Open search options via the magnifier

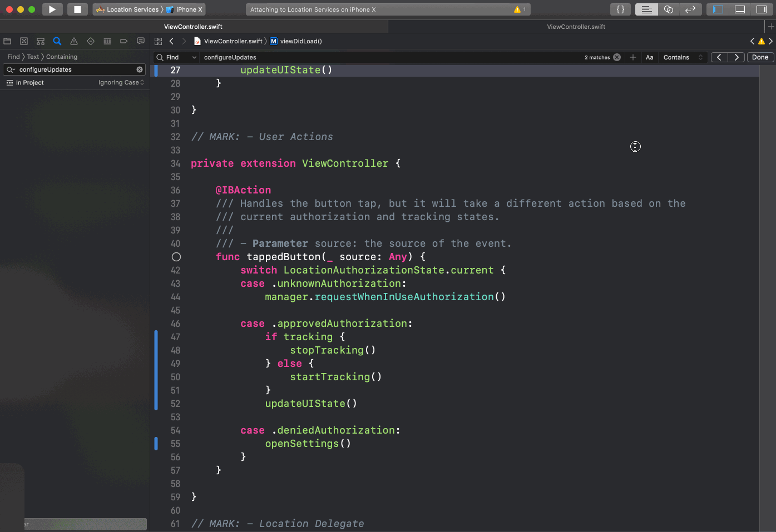click(x=11, y=69)
